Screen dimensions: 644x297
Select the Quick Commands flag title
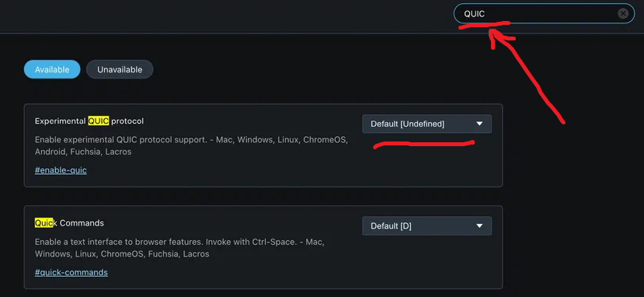[x=69, y=223]
